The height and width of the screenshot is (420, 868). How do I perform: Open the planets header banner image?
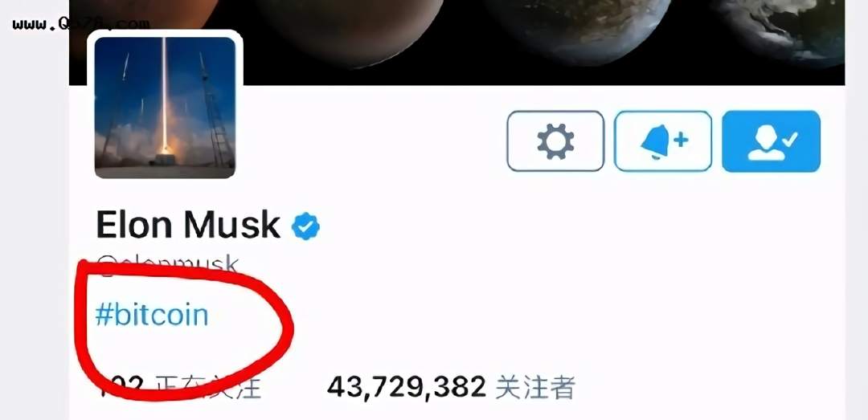(x=457, y=42)
